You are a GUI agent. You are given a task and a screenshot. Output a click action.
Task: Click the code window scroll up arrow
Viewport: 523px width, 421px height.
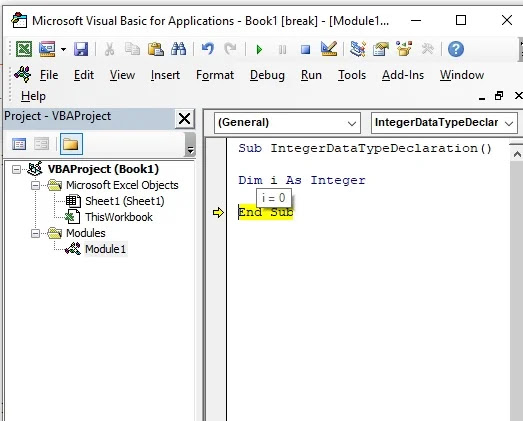pyautogui.click(x=517, y=154)
